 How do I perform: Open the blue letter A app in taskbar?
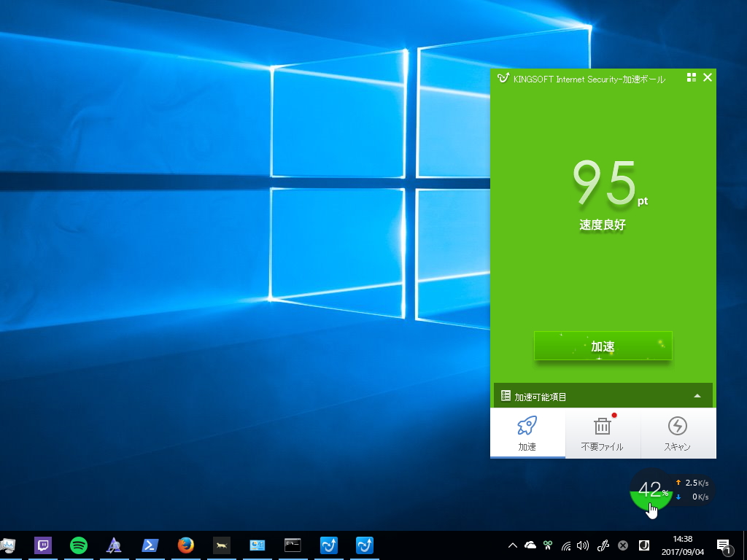point(114,545)
